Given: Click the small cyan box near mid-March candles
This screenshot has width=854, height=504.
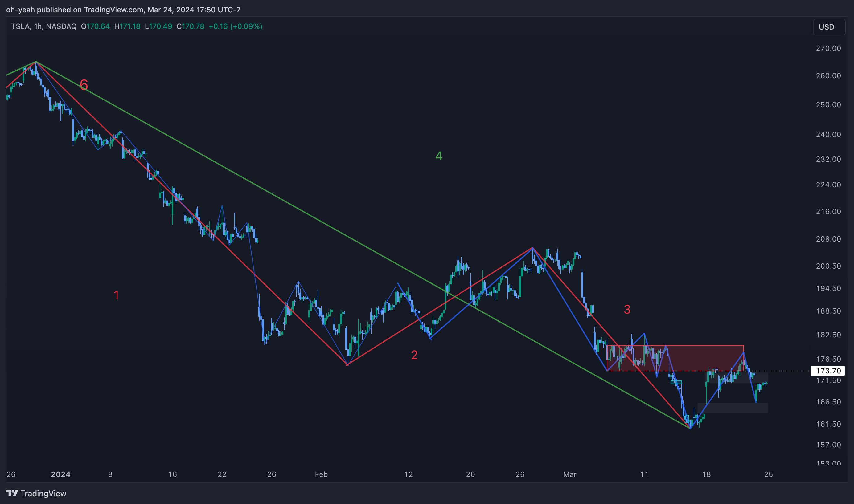Looking at the screenshot, I should 676,382.
